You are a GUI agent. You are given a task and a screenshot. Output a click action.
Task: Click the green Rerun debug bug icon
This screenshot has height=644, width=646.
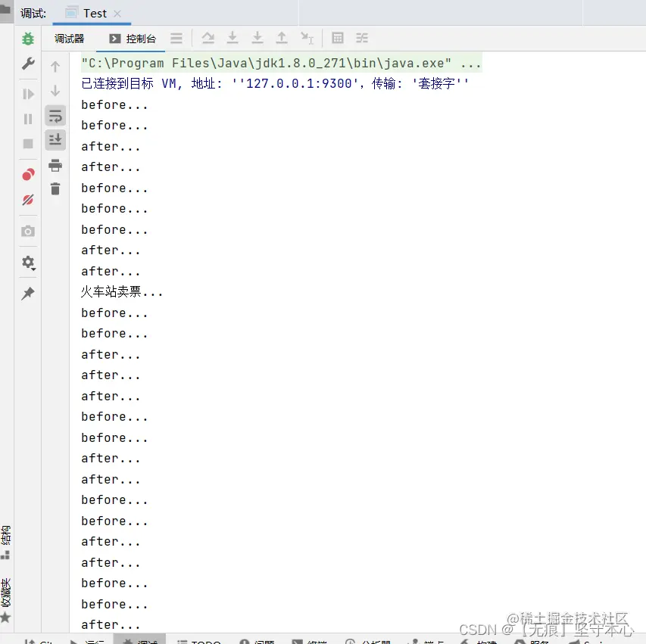coord(28,39)
